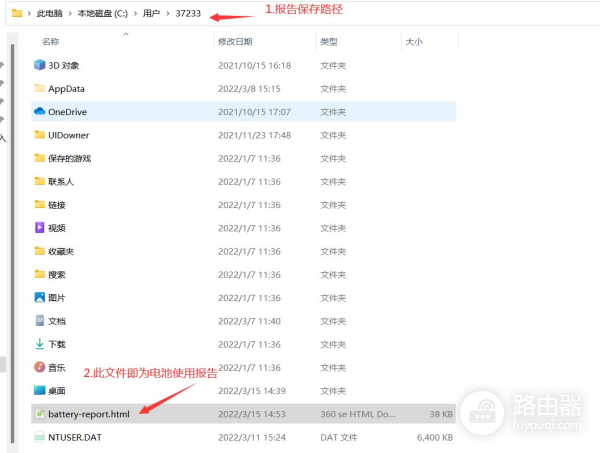The width and height of the screenshot is (600, 453).
Task: Click the 保存的游戏 folder icon
Action: pos(39,158)
